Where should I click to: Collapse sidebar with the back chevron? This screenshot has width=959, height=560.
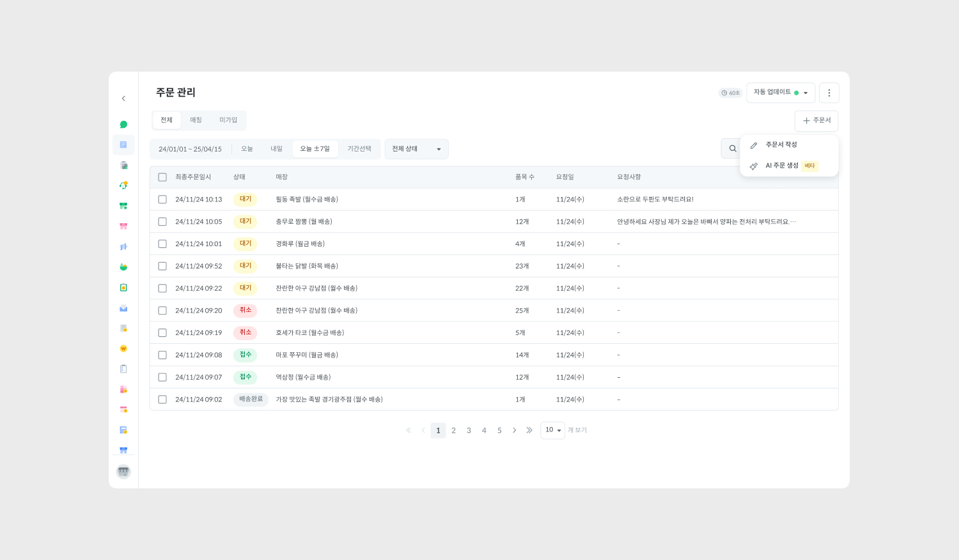point(123,98)
